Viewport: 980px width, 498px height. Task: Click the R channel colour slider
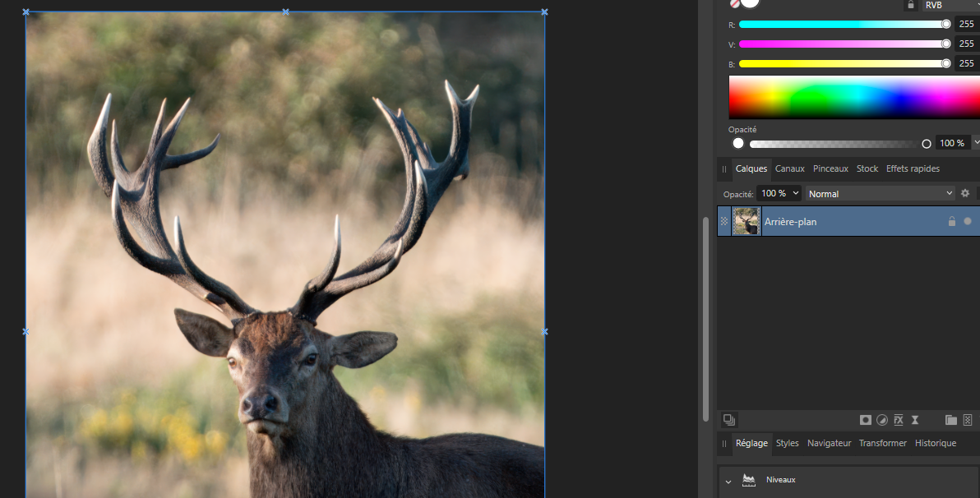point(844,25)
